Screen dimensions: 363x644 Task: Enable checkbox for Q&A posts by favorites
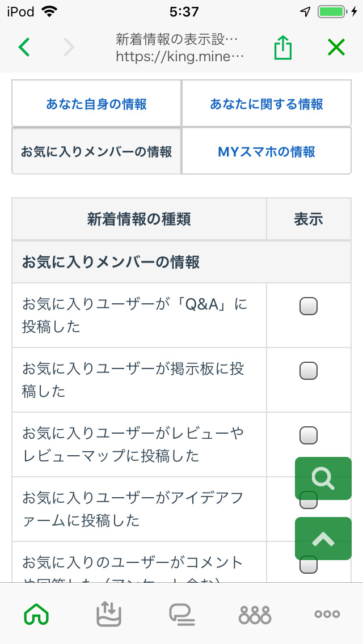coord(309,306)
